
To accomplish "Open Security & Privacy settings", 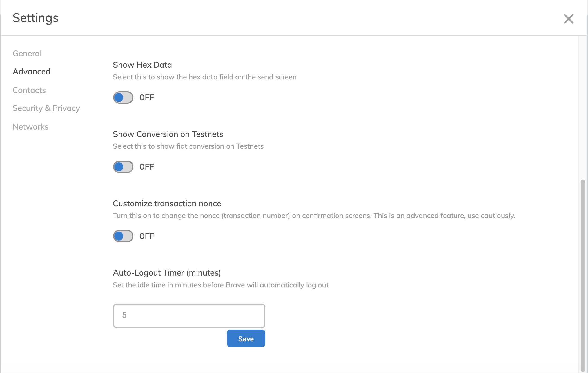I will [46, 108].
